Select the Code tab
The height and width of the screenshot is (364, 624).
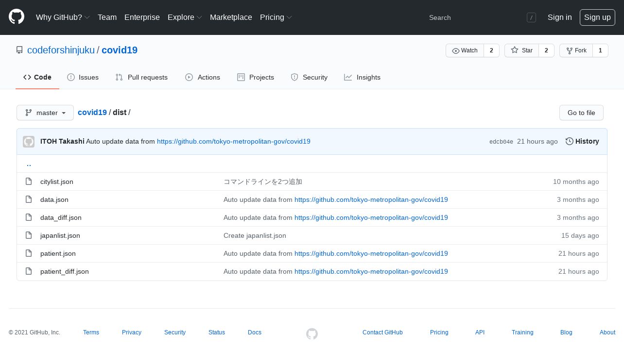click(x=37, y=77)
